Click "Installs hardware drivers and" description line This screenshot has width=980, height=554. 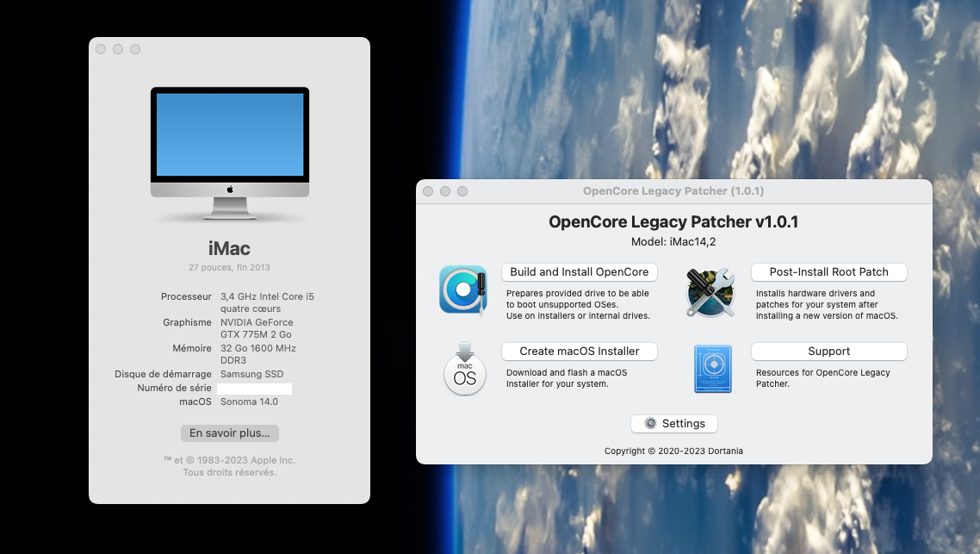pos(816,293)
